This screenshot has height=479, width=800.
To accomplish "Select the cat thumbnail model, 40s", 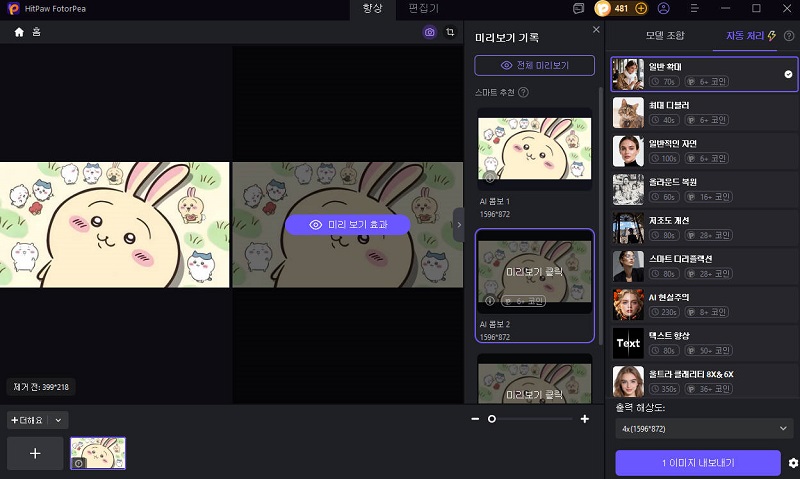I will 704,113.
